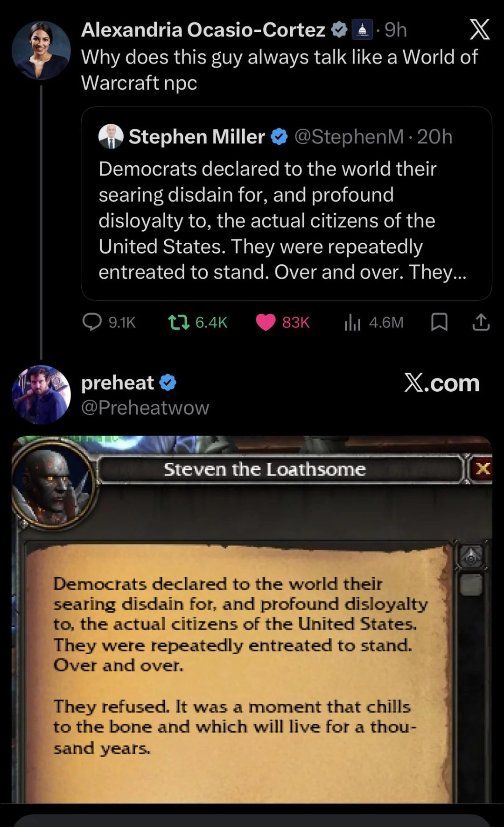Open the @Preheatwow handle link
The height and width of the screenshot is (827, 504).
tap(145, 408)
